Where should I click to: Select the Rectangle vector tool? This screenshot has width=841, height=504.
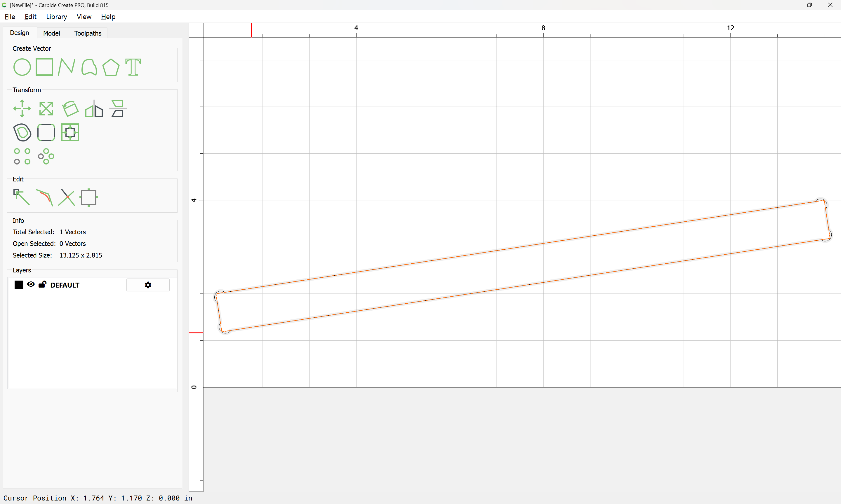(x=44, y=67)
